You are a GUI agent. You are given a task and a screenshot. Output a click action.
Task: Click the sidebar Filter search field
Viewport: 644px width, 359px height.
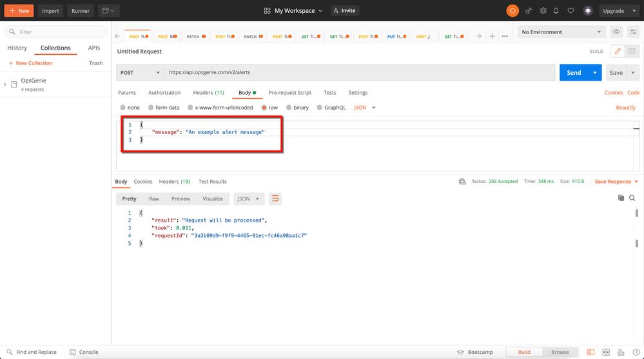tap(55, 32)
